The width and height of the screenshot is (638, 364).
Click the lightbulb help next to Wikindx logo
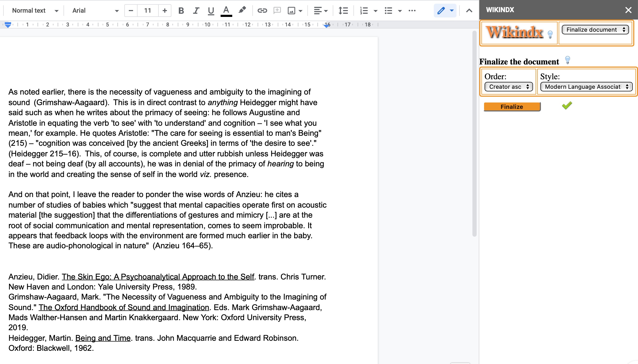tap(550, 34)
